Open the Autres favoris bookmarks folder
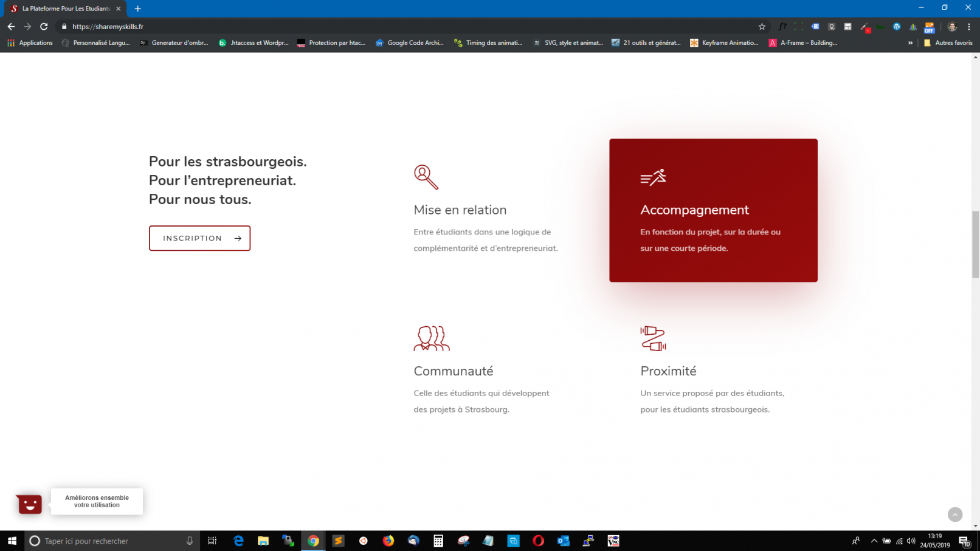Image resolution: width=980 pixels, height=551 pixels. pos(948,43)
